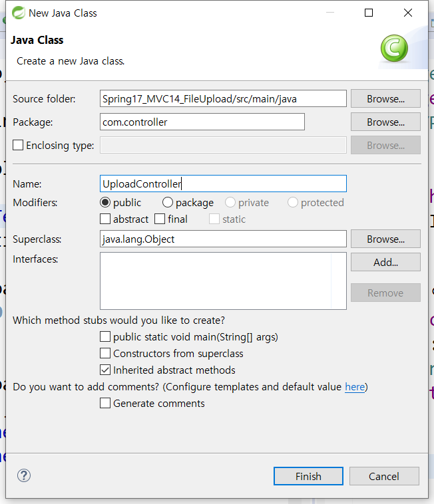The image size is (434, 504).
Task: Enable the final modifier checkbox
Action: pyautogui.click(x=160, y=219)
